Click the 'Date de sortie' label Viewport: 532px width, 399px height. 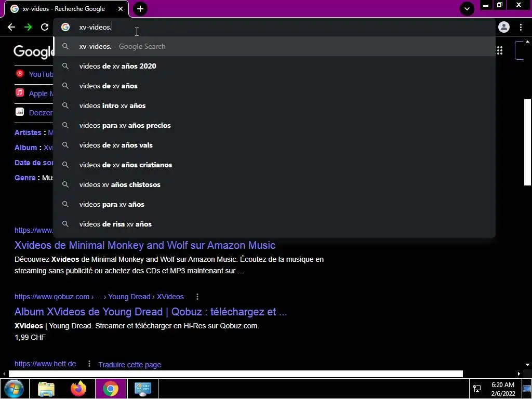[34, 163]
